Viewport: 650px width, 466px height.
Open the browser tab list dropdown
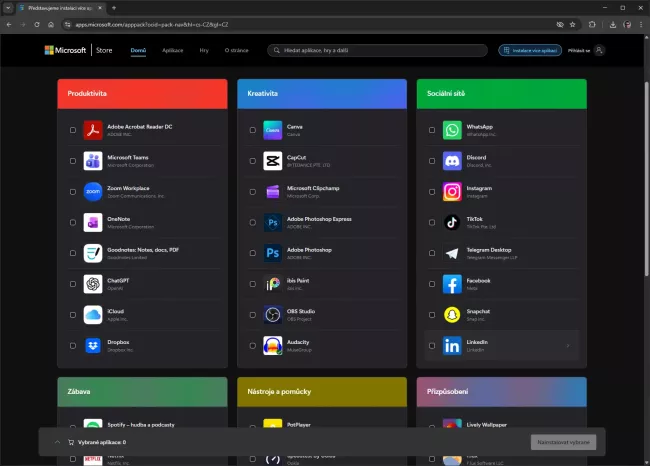pyautogui.click(x=8, y=8)
